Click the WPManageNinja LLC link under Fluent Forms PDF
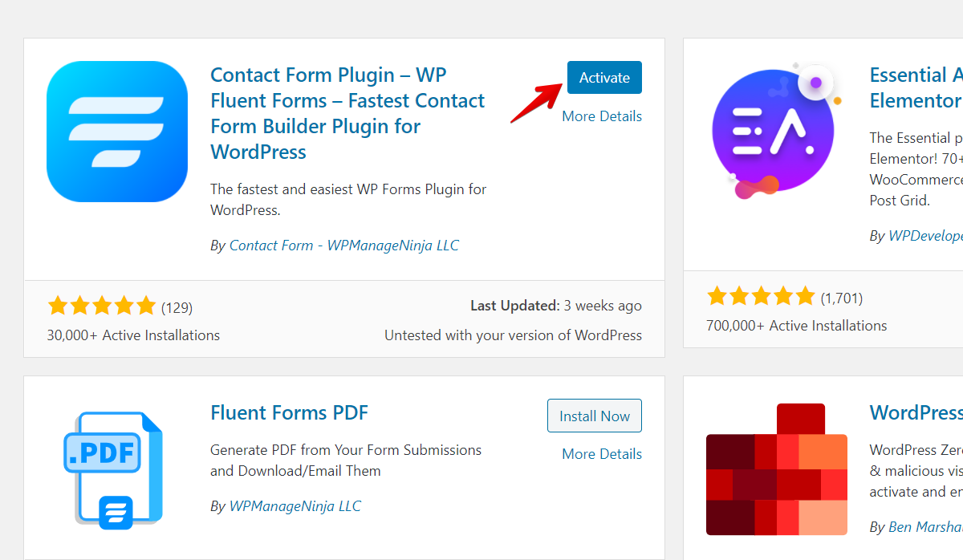 (x=294, y=505)
